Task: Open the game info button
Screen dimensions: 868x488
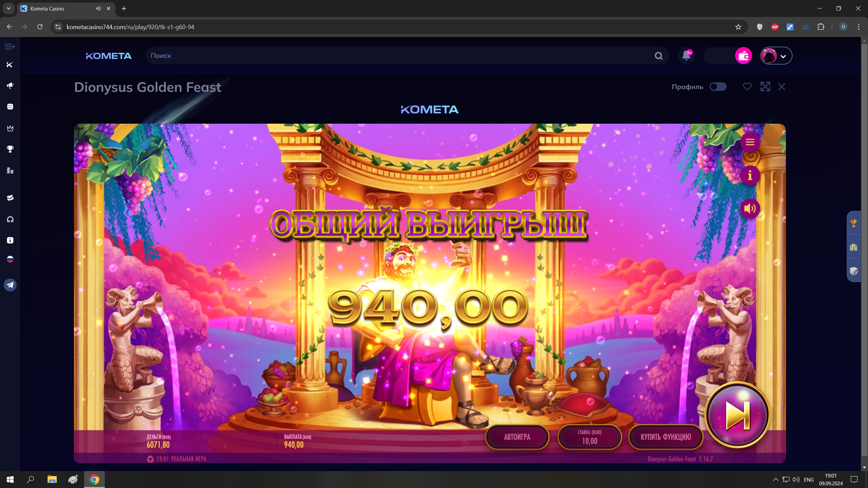Action: click(x=750, y=175)
